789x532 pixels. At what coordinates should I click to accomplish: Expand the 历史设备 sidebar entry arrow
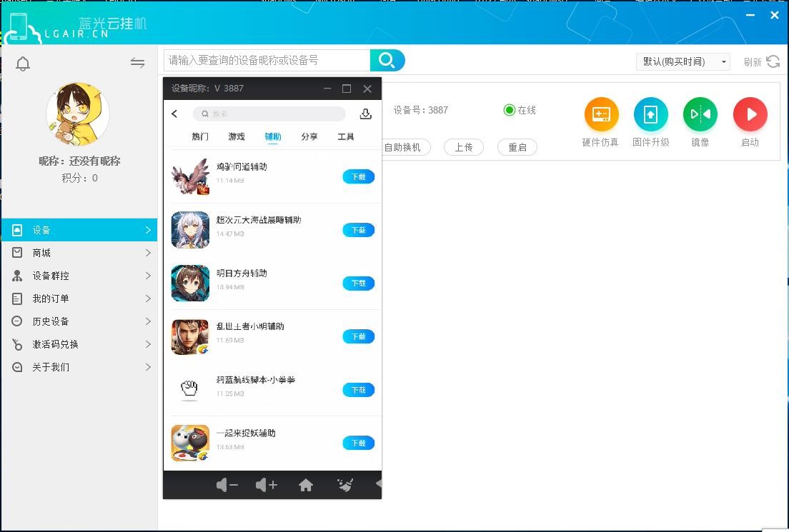[148, 321]
